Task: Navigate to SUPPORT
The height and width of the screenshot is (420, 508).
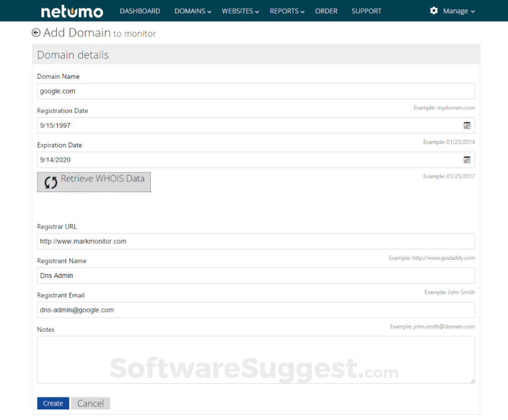Action: point(366,11)
